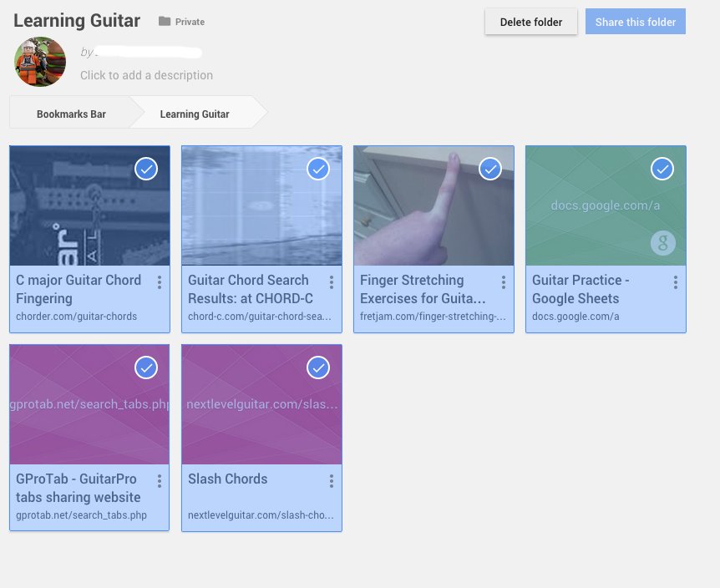Open three-dot menu for GProTab bookmark
The height and width of the screenshot is (588, 720).
[160, 481]
